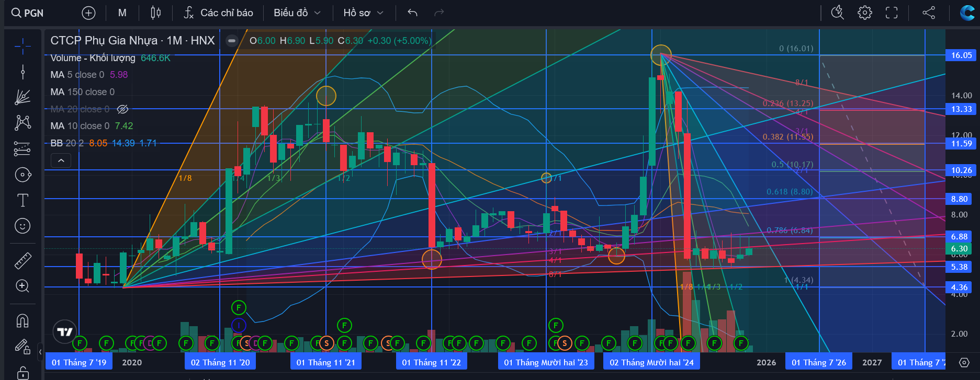Open chart settings gear
The image size is (980, 380).
click(865, 13)
